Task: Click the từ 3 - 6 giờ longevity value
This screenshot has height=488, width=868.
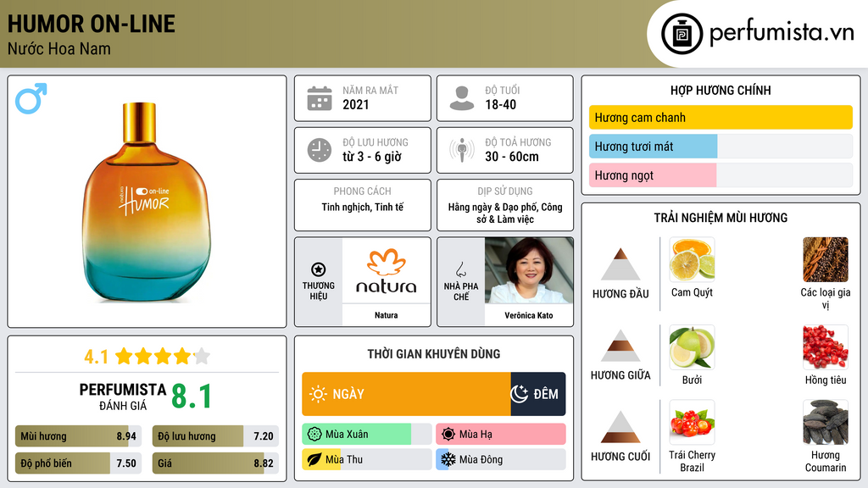Action: [371, 157]
